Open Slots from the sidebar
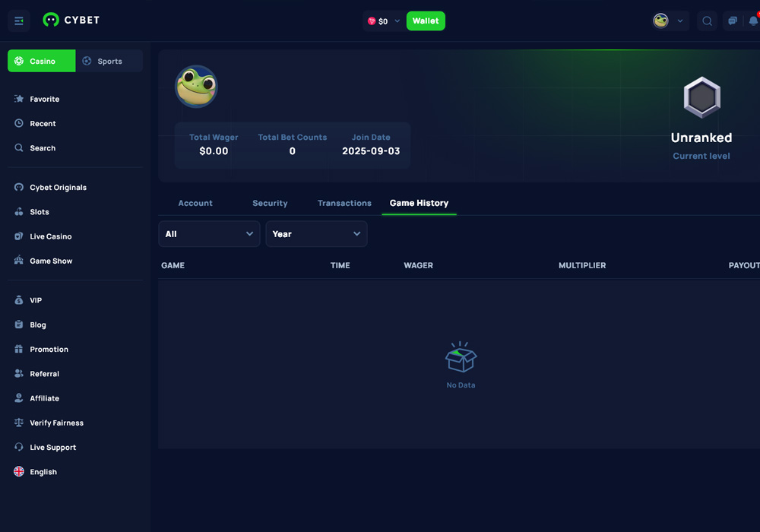This screenshot has height=532, width=760. (x=40, y=212)
